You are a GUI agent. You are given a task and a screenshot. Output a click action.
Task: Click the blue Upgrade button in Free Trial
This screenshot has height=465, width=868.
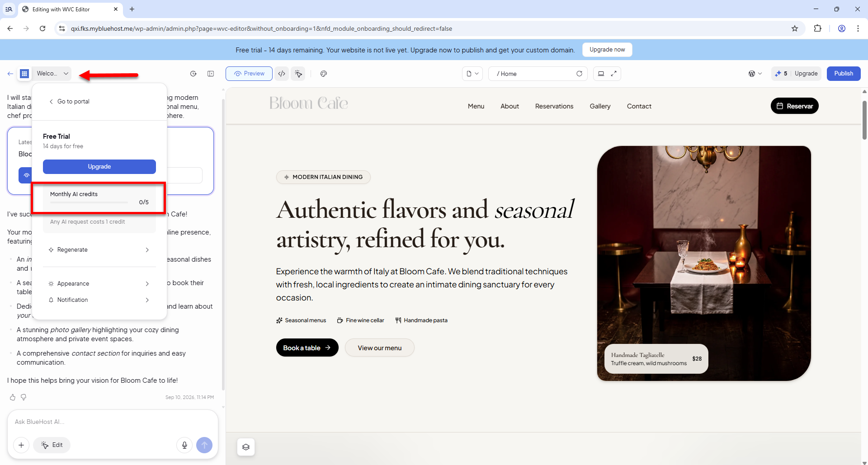pos(99,167)
